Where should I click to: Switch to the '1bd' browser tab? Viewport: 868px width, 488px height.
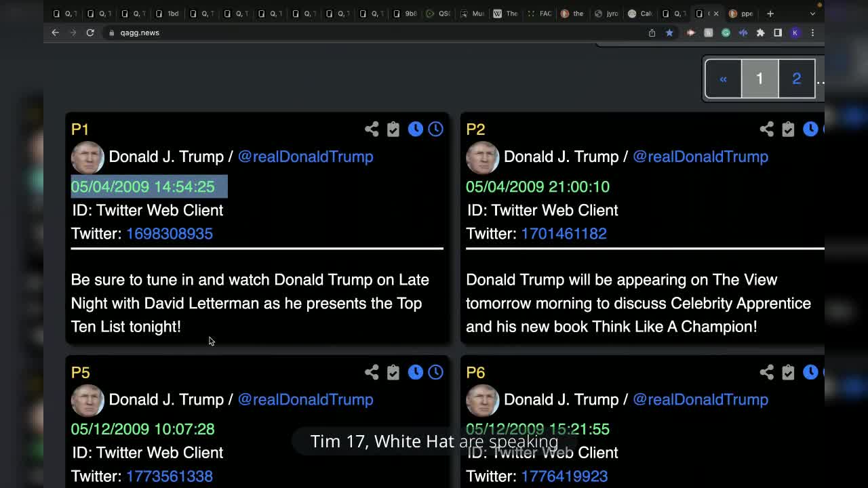click(x=167, y=14)
